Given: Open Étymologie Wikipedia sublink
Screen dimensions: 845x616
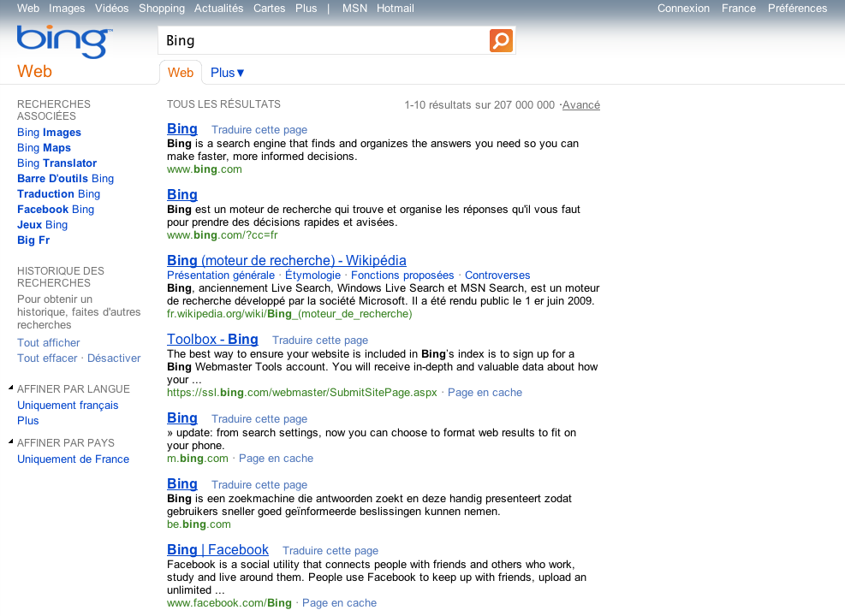Looking at the screenshot, I should tap(312, 275).
